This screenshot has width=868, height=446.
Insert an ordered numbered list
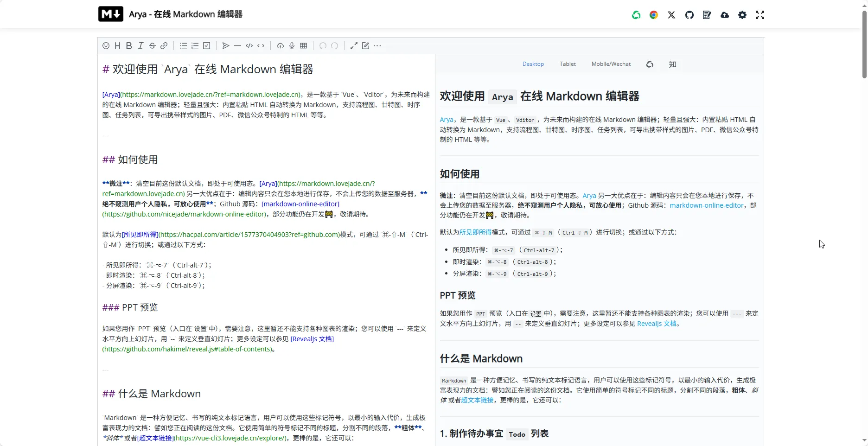(195, 46)
